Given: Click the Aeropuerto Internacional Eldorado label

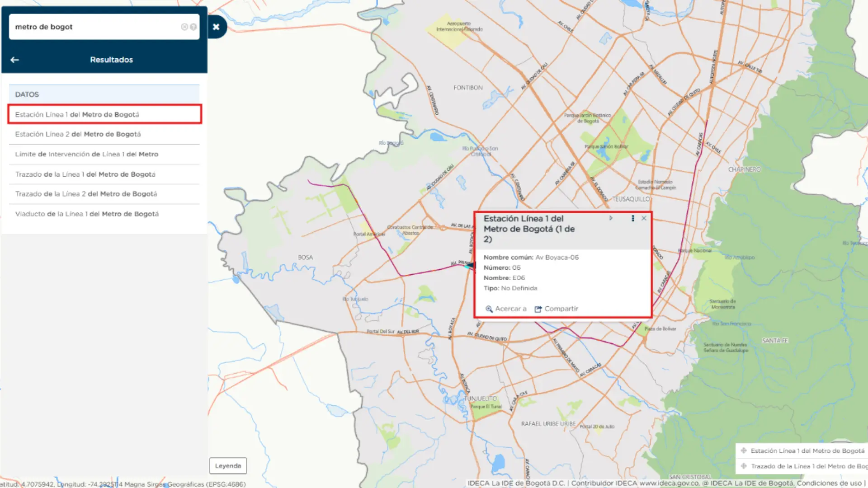Looking at the screenshot, I should (459, 26).
